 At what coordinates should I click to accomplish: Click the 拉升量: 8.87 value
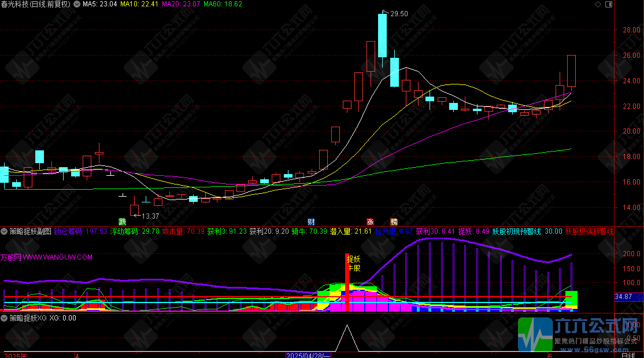(394, 231)
